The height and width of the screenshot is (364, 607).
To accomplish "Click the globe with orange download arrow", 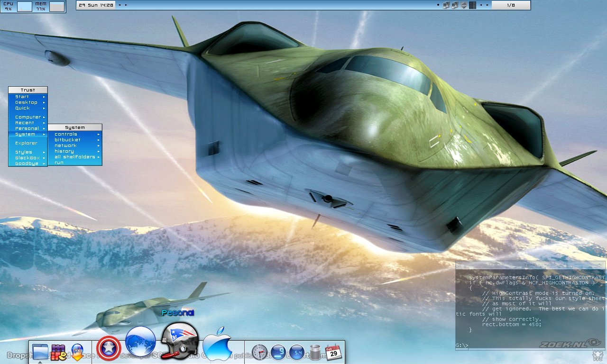I will pos(77,353).
